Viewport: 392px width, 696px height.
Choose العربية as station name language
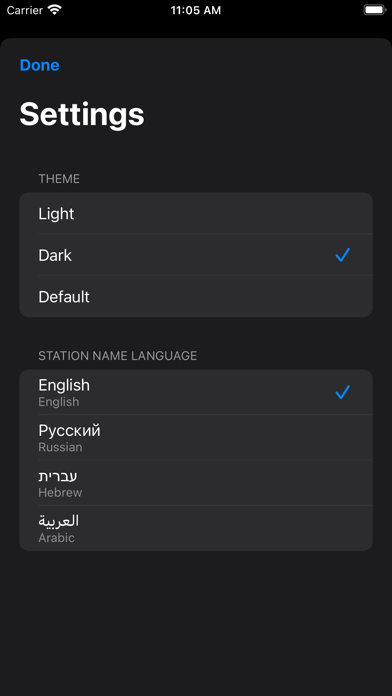[x=196, y=528]
